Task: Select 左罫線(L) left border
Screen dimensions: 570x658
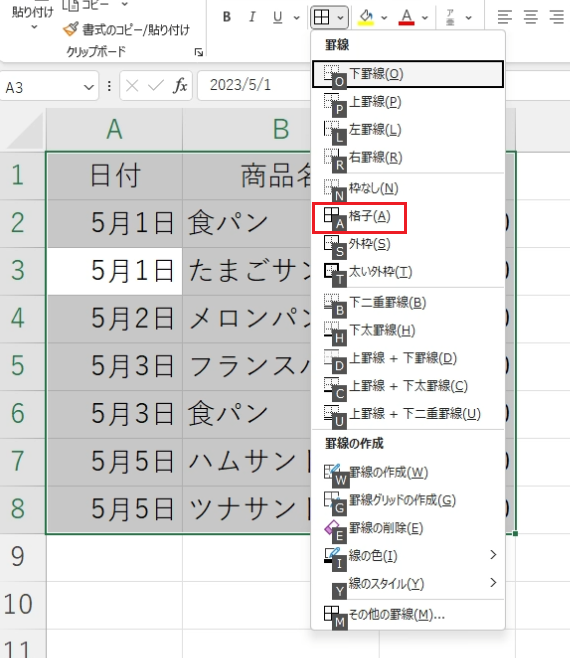Action: tap(408, 130)
